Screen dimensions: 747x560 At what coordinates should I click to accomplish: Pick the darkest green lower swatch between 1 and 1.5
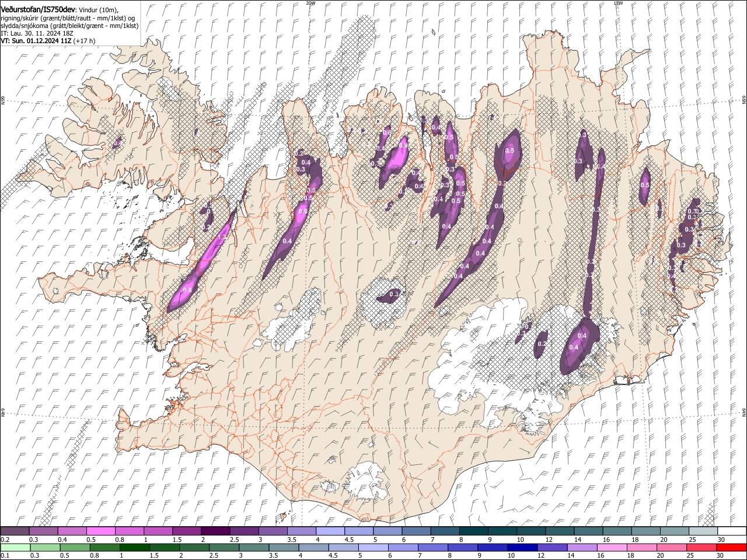click(x=134, y=548)
